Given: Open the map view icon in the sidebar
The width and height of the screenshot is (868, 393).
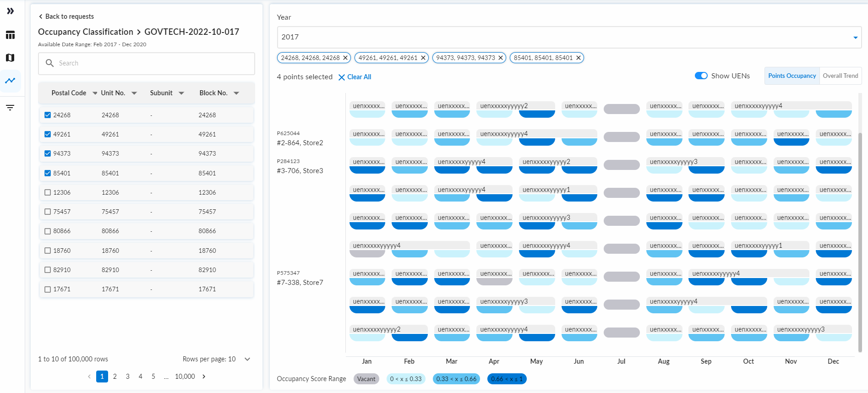Looking at the screenshot, I should (10, 58).
